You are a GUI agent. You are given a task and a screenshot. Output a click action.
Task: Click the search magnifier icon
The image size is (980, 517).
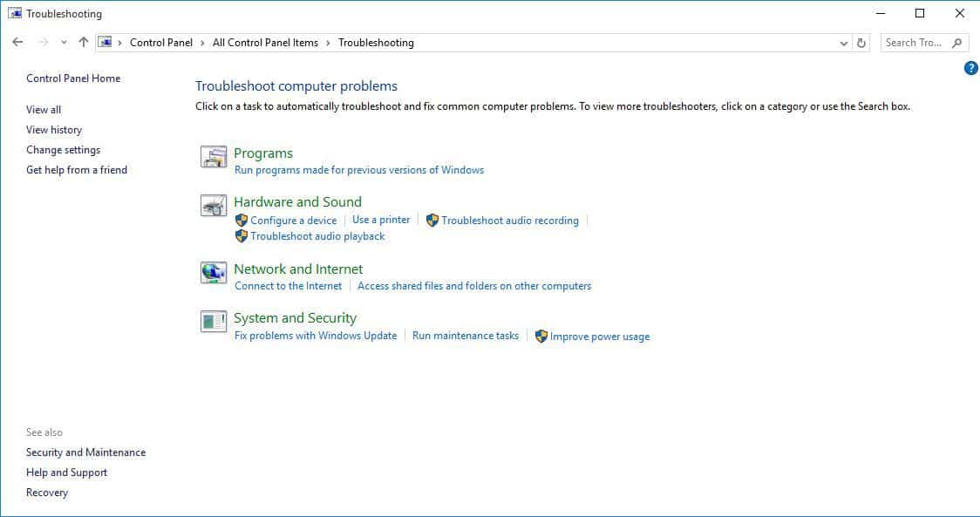click(956, 42)
